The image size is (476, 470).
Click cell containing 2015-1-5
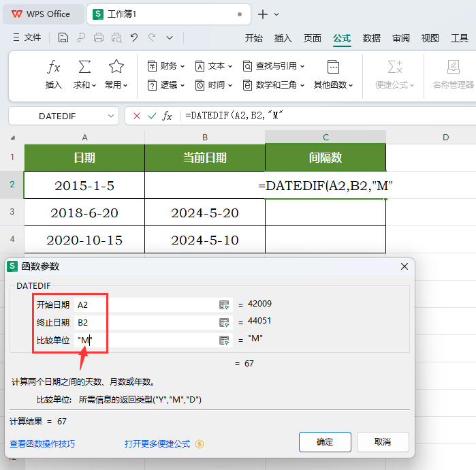click(84, 185)
